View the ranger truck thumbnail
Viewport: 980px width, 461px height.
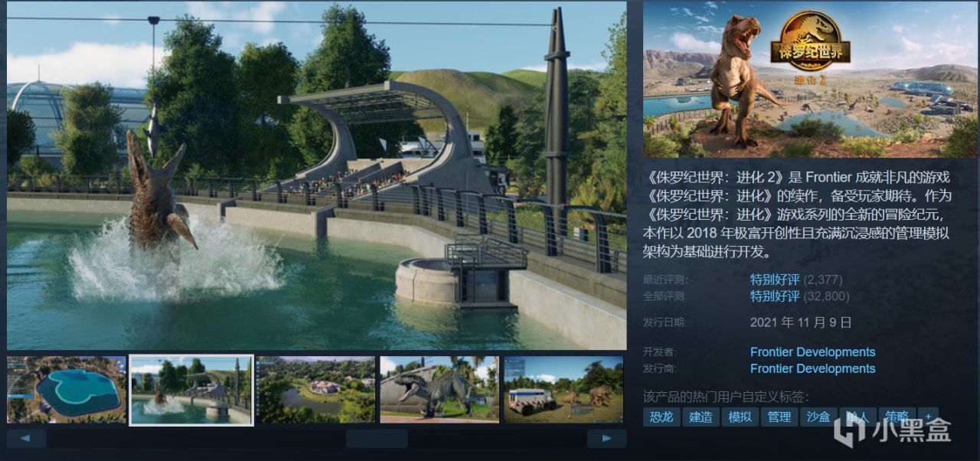point(563,389)
